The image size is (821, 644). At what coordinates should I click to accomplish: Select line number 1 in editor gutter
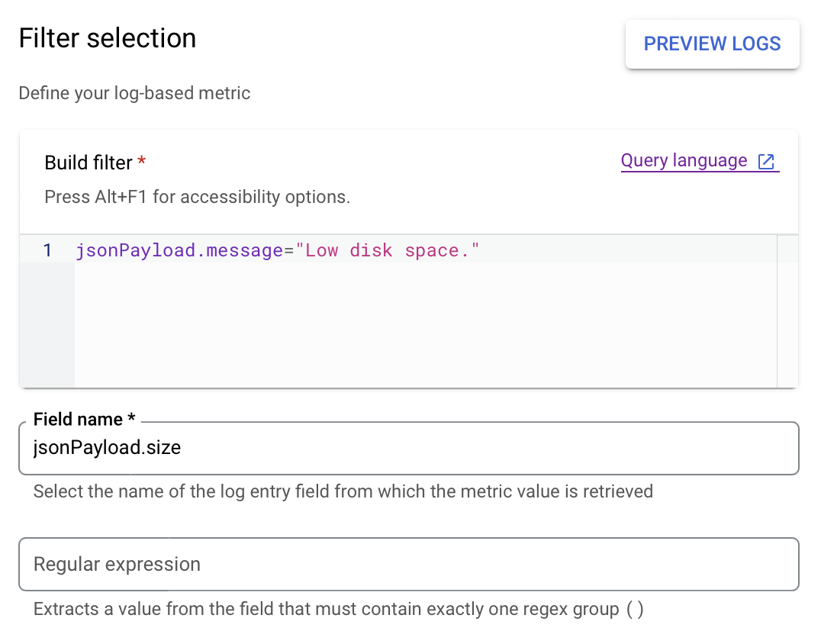pyautogui.click(x=47, y=250)
